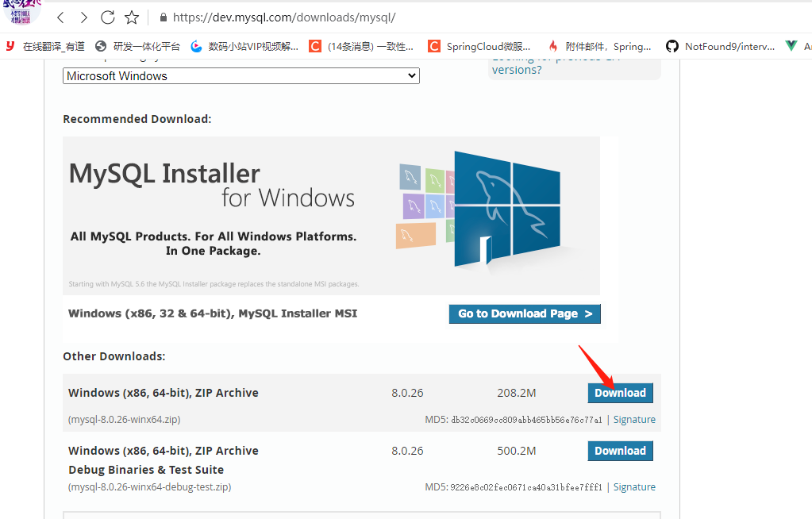
Task: Open the NotFound9/interv GitHub bookmark
Action: coord(721,47)
